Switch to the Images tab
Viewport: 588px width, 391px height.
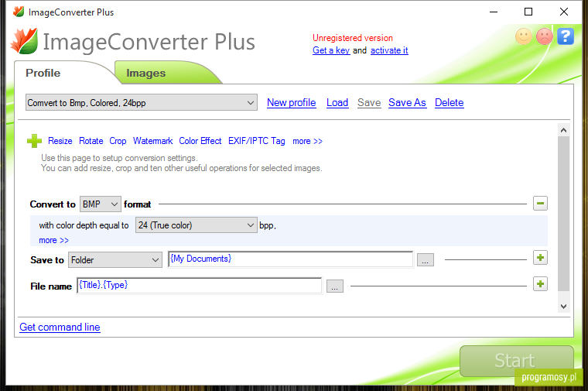pos(146,74)
